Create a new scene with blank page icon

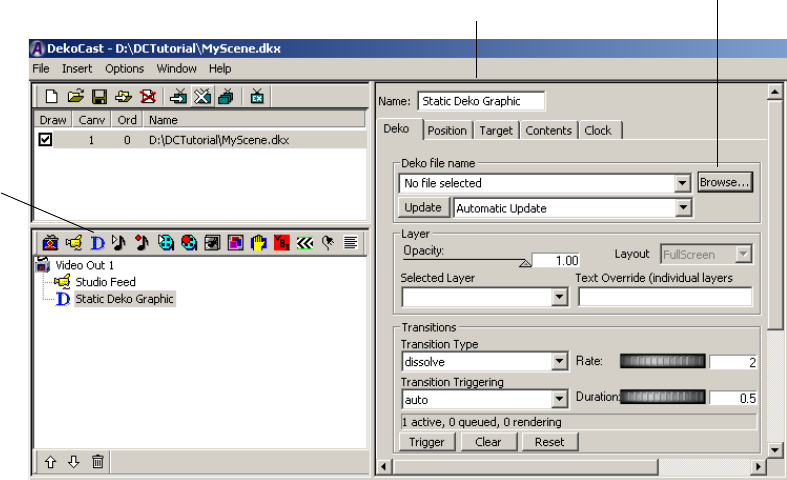(51, 96)
